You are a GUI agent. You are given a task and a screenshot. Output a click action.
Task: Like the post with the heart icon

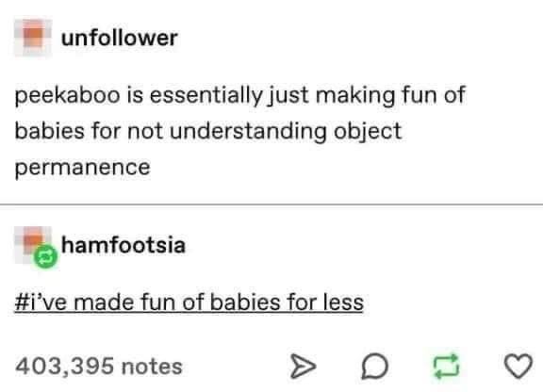click(518, 366)
